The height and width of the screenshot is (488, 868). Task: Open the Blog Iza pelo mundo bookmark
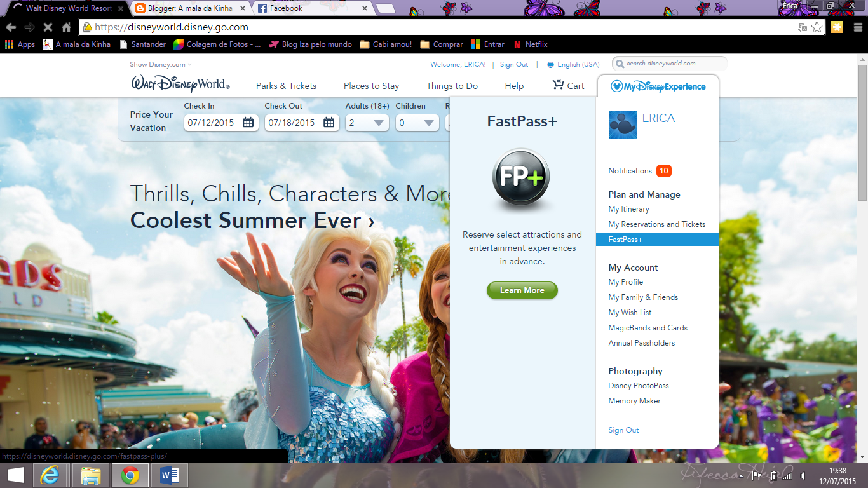(x=310, y=44)
